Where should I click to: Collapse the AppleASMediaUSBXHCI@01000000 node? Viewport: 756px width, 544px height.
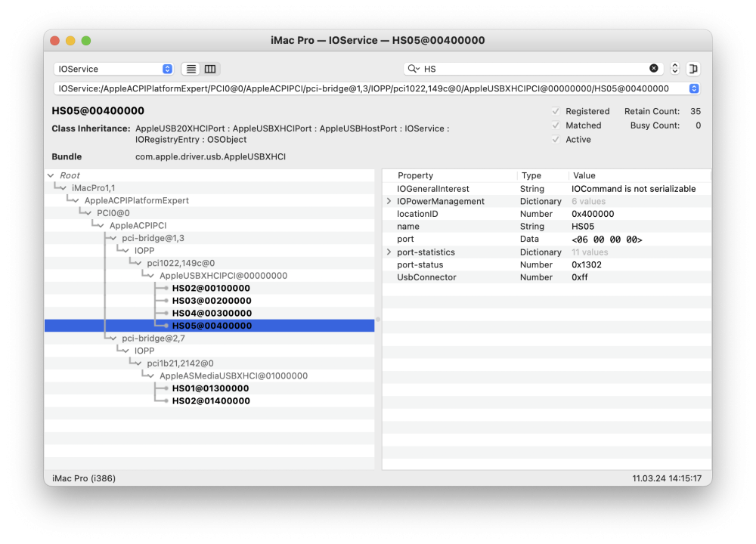pos(151,376)
